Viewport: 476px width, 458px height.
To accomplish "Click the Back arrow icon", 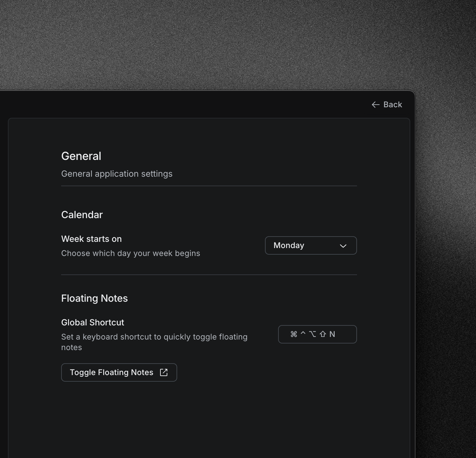I will coord(375,105).
